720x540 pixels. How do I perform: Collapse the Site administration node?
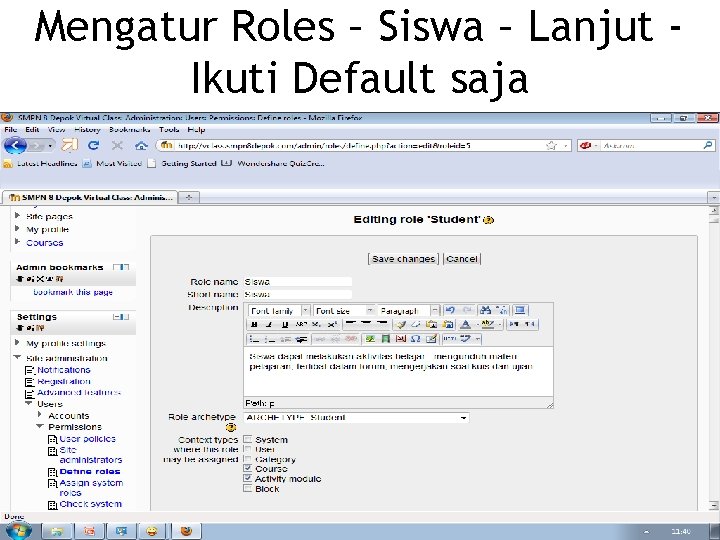point(17,357)
